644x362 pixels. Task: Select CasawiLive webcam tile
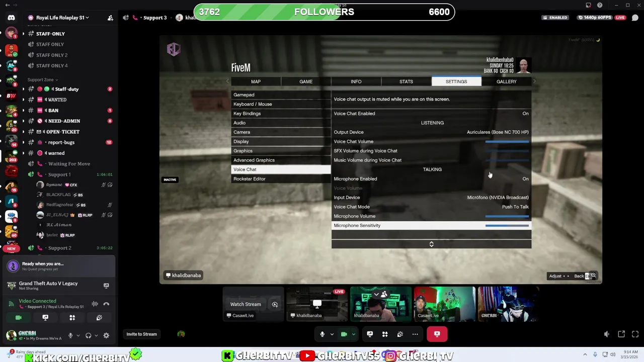click(444, 304)
